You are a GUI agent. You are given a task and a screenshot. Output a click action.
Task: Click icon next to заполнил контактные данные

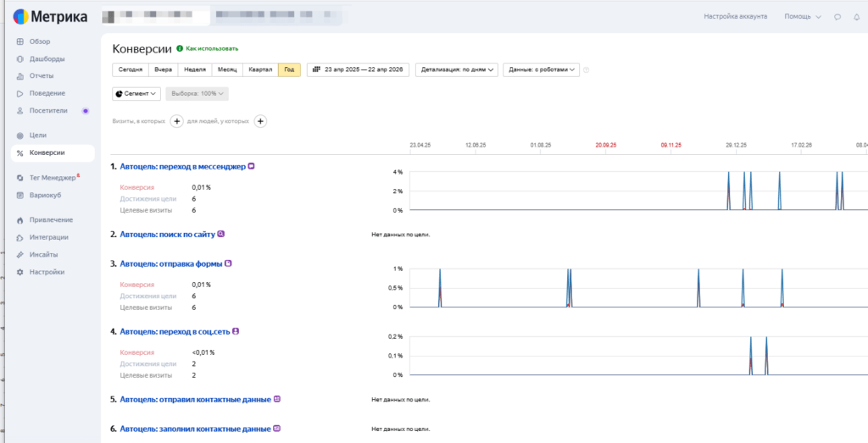(x=277, y=428)
